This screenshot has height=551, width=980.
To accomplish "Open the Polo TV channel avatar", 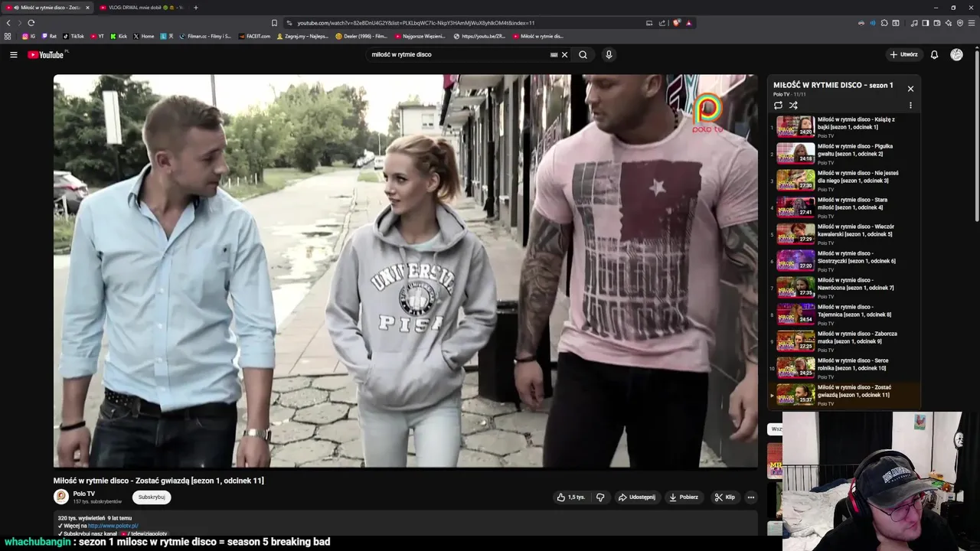I will (x=61, y=497).
